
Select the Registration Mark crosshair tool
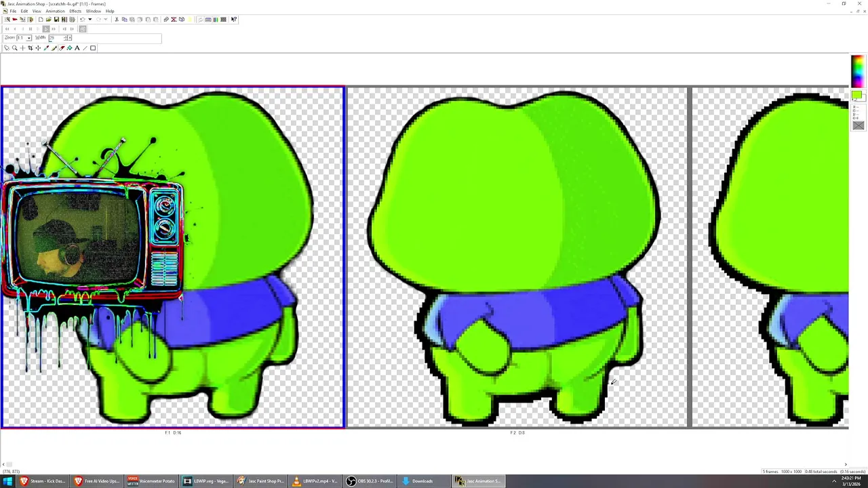click(22, 48)
